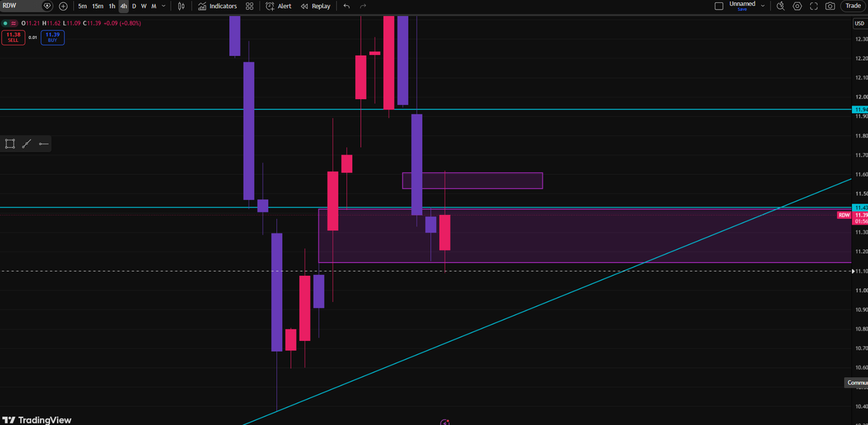The height and width of the screenshot is (425, 868).
Task: Select the rectangle drawing tool
Action: coord(10,144)
